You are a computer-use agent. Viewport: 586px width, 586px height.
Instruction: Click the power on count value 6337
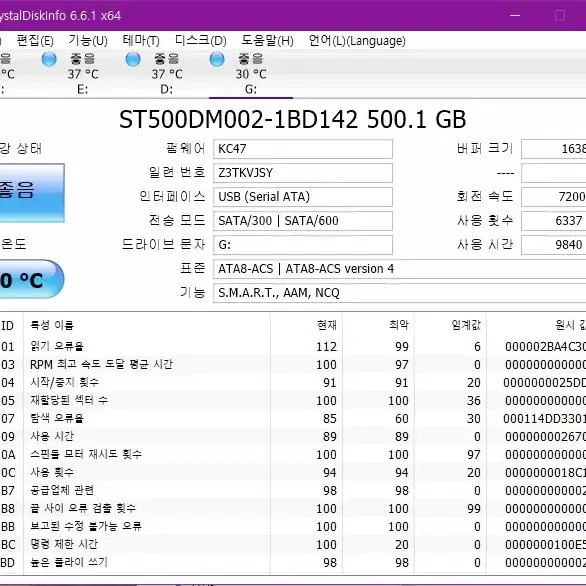pos(553,220)
